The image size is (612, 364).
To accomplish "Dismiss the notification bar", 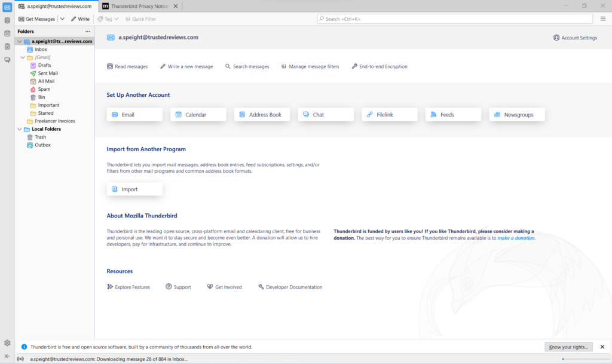I will (x=602, y=347).
